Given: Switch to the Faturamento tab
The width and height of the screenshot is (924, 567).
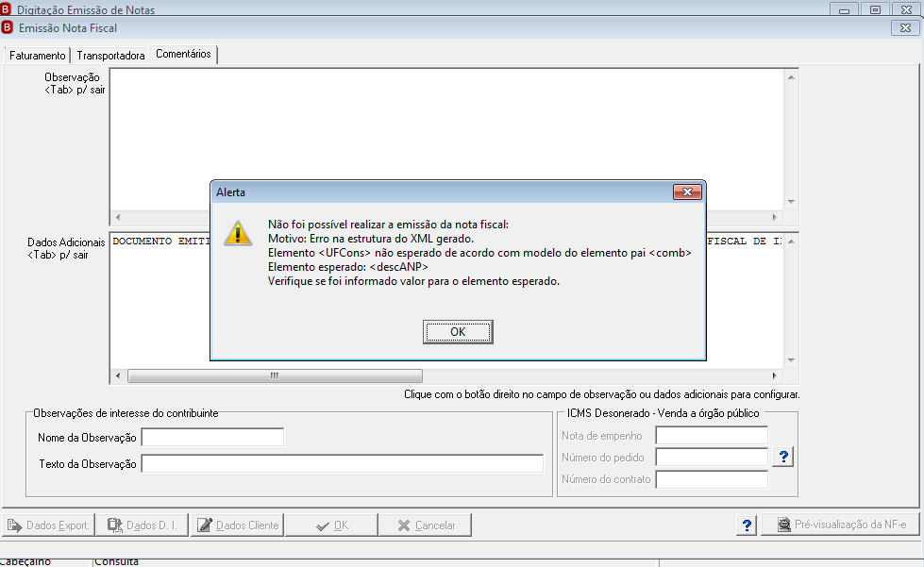Looking at the screenshot, I should click(37, 56).
